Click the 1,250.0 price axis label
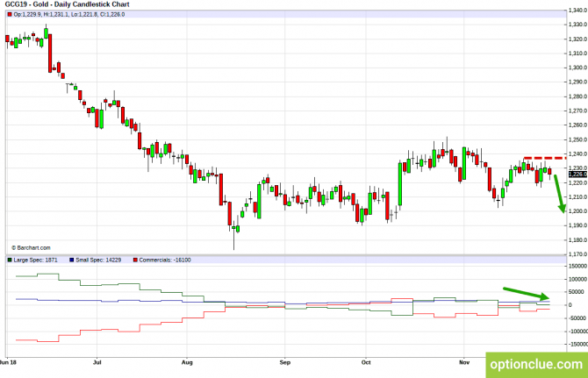Image resolution: width=588 pixels, height=378 pixels. (577, 139)
